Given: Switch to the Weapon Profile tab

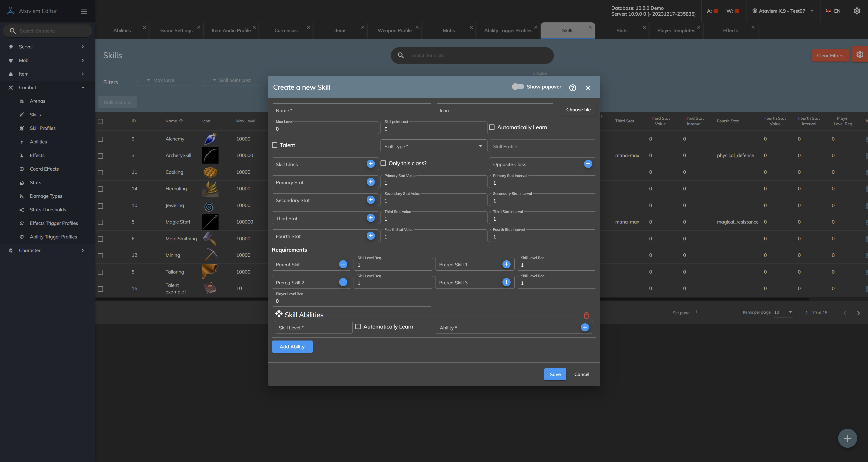Looking at the screenshot, I should 394,30.
